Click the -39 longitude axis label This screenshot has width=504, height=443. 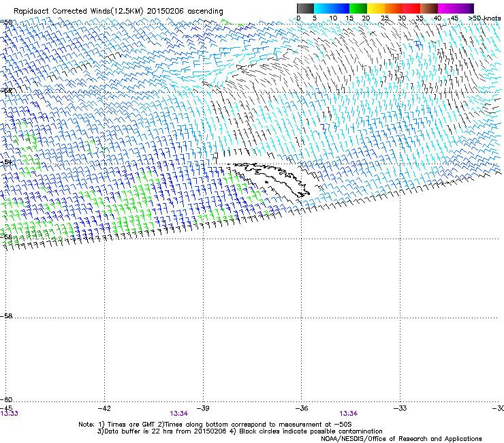click(x=203, y=408)
